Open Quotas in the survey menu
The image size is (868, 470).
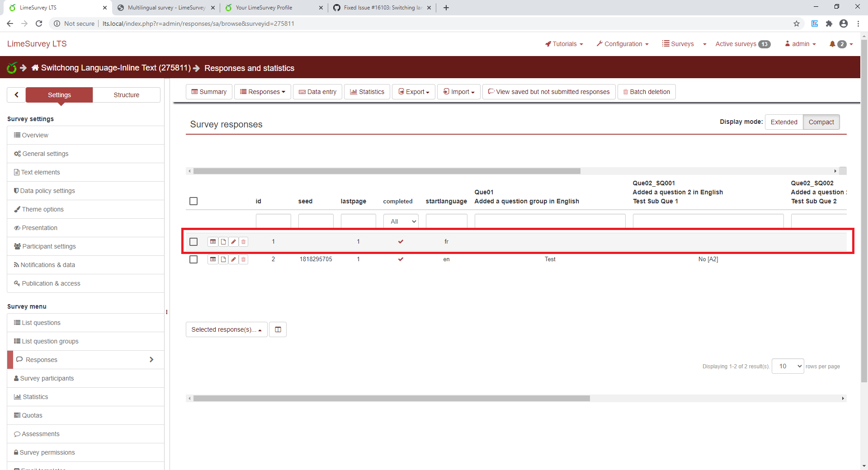85,415
